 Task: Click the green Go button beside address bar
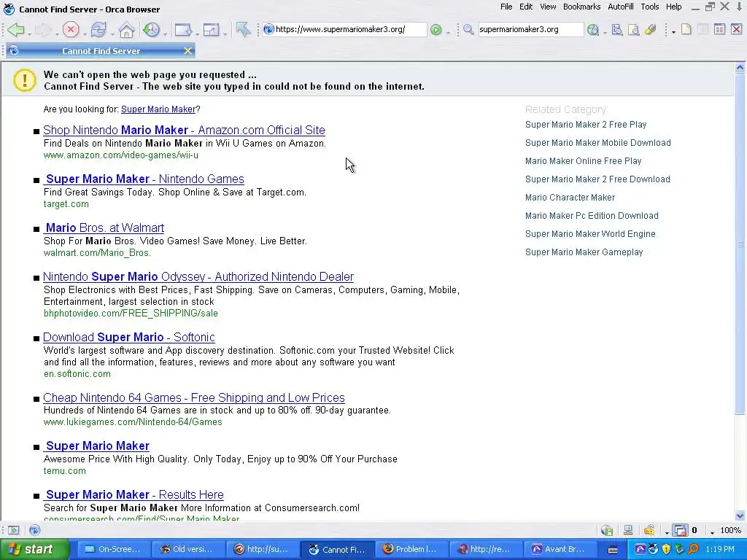pos(436,29)
